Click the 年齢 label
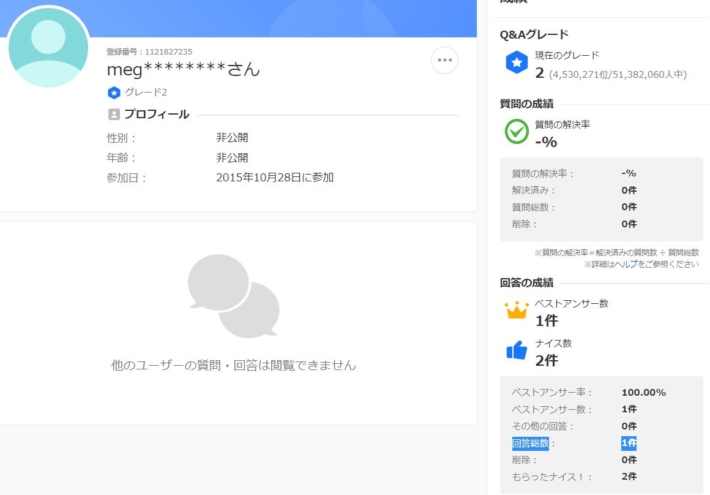The height and width of the screenshot is (495, 710). pos(121,158)
